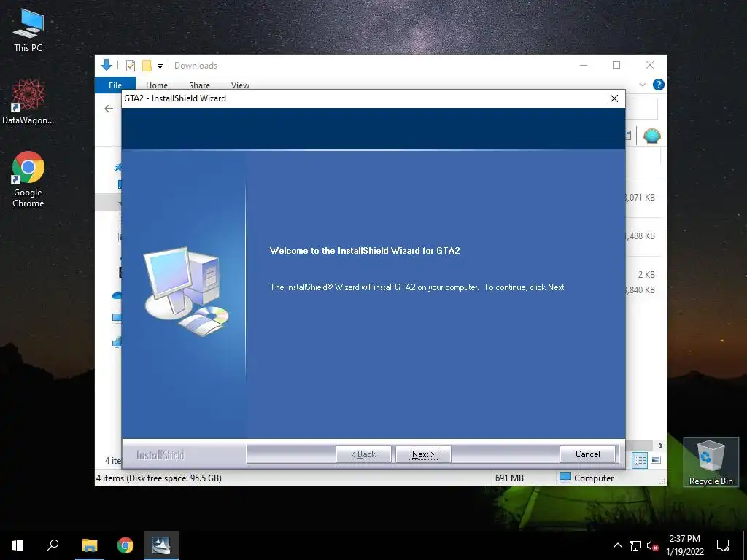The width and height of the screenshot is (747, 560).
Task: Open This PC desktop icon
Action: point(28,31)
